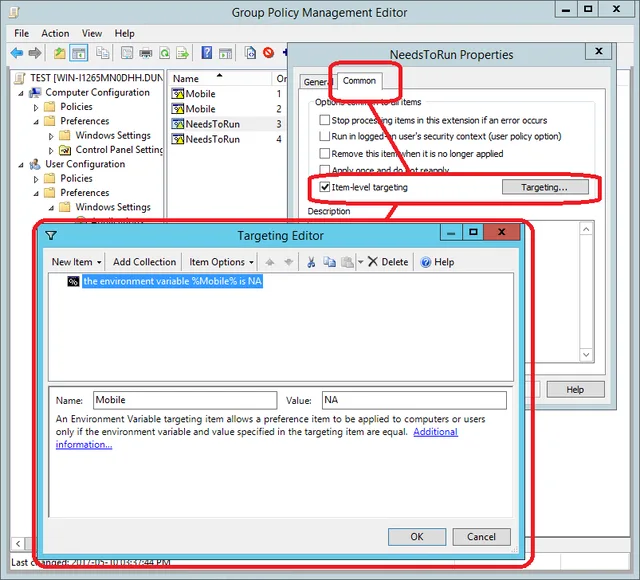Screen dimensions: 640x580
Task: Open the Help menu in menu bar
Action: pos(124,33)
